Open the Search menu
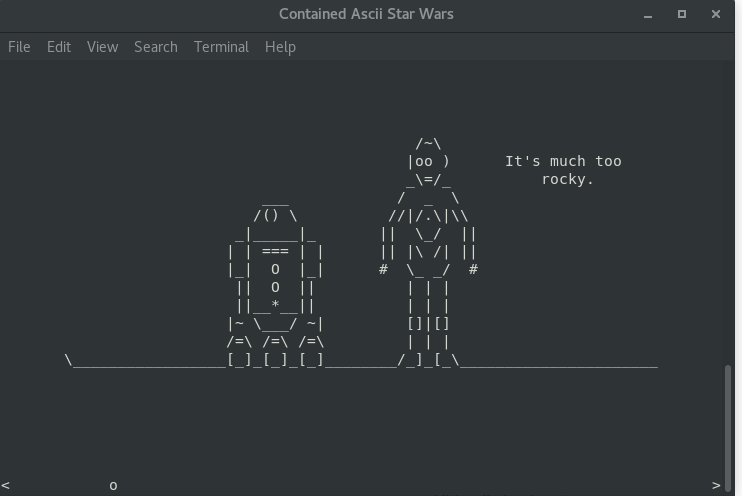Viewport: 742px width, 496px height. [x=155, y=47]
